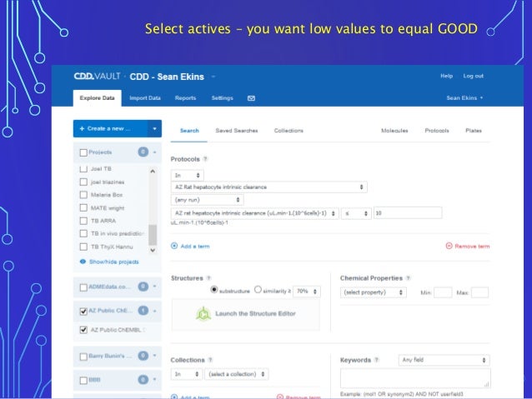Click Remove term under Protocols
Viewport: 532px width, 399px height.
point(468,246)
